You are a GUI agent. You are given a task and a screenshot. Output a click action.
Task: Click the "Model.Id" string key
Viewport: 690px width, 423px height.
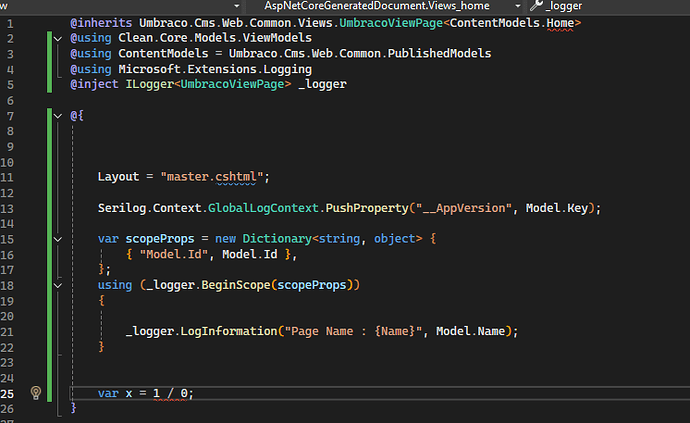[173, 254]
